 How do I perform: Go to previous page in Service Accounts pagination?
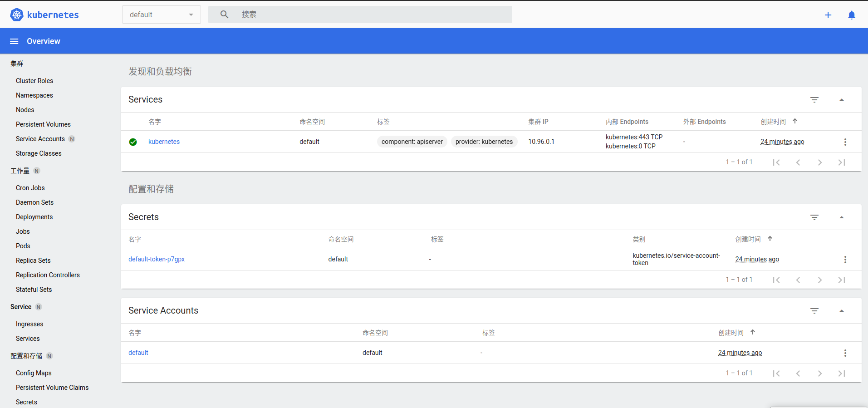798,374
